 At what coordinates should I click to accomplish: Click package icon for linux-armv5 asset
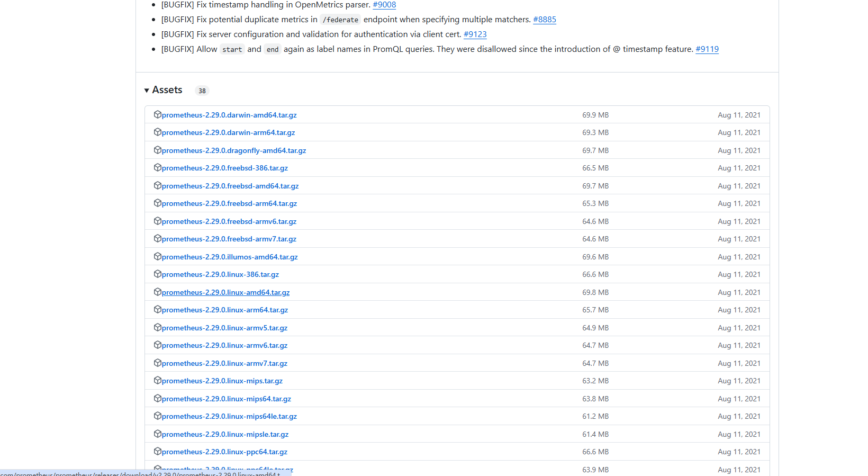click(157, 327)
